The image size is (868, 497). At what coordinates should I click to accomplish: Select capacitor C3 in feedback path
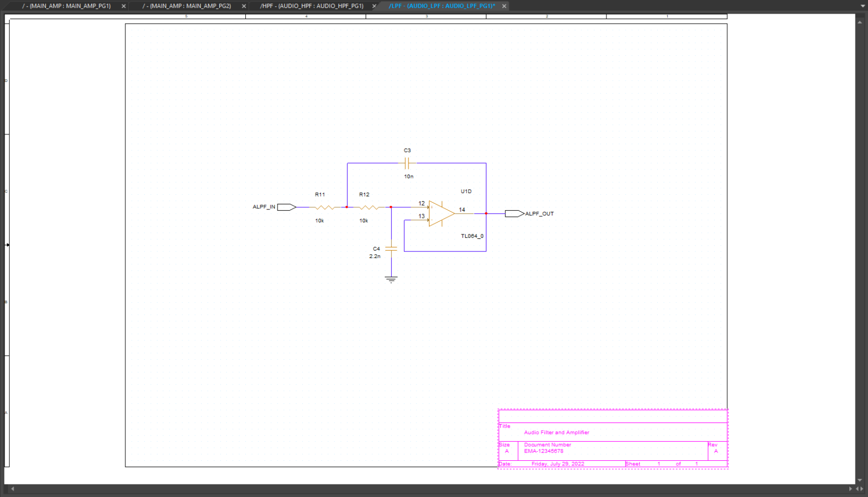[x=407, y=164]
